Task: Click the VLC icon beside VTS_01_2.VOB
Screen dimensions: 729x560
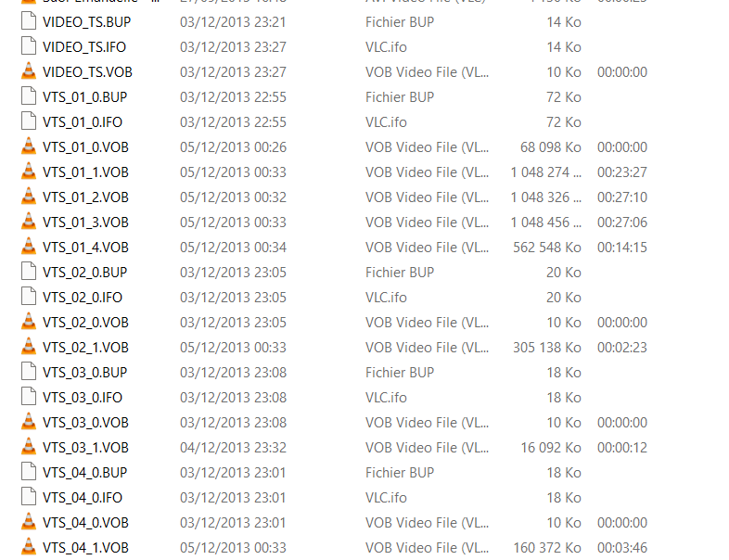Action: pyautogui.click(x=29, y=197)
